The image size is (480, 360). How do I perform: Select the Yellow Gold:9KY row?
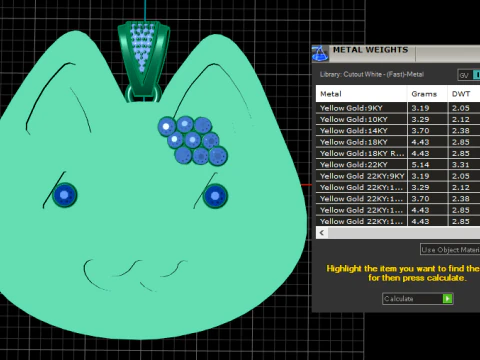pyautogui.click(x=398, y=108)
